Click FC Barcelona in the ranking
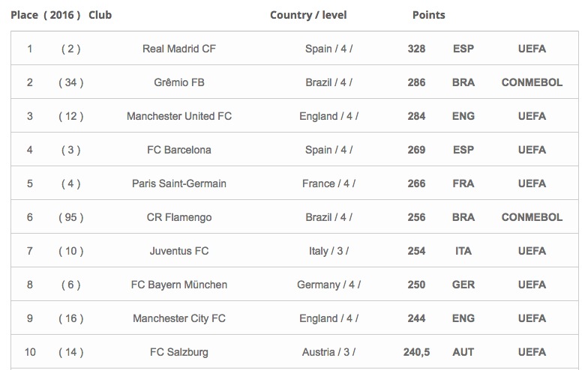The width and height of the screenshot is (588, 370). tap(179, 150)
